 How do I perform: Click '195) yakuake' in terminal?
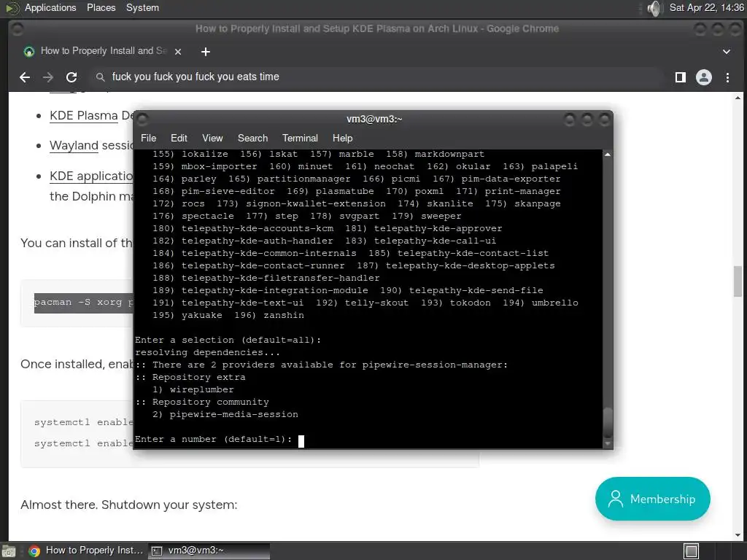point(187,315)
